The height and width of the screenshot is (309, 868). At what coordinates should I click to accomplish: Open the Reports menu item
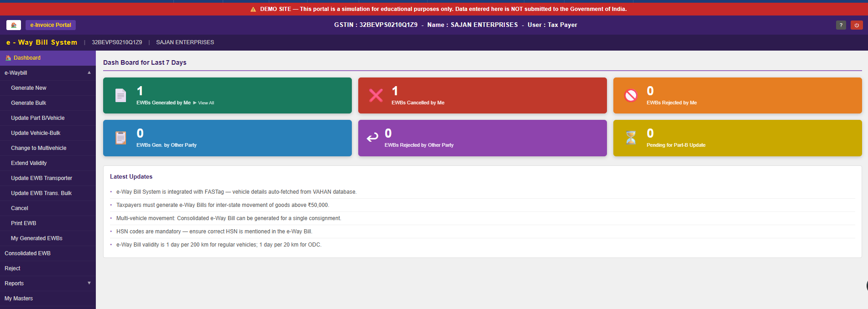tap(48, 283)
